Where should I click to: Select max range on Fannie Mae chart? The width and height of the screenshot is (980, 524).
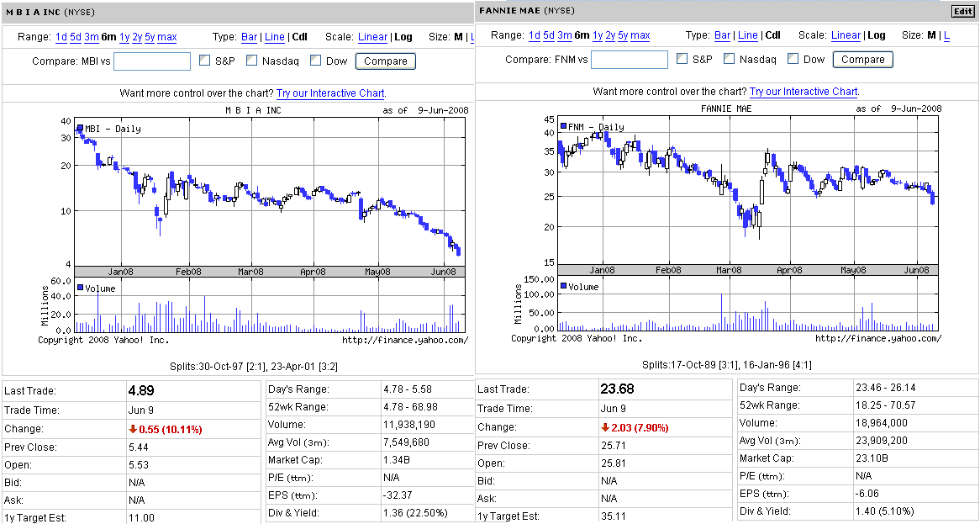(x=640, y=35)
